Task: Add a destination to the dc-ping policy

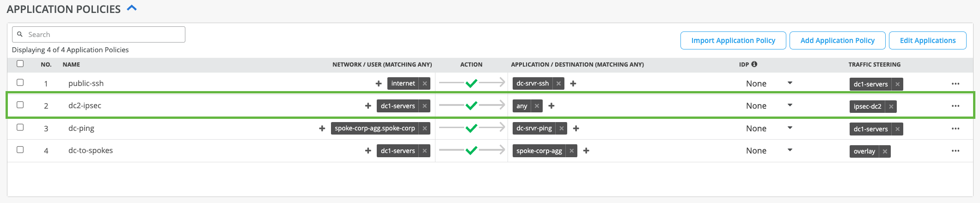Action: pos(576,129)
